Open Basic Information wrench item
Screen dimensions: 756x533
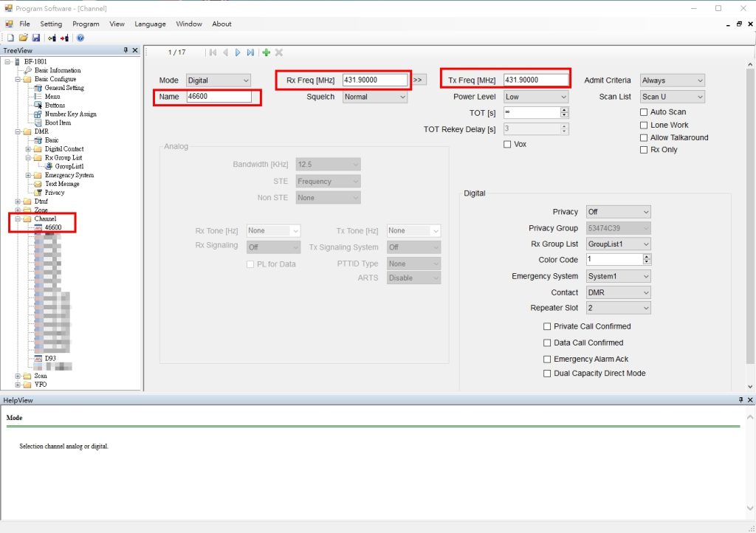58,70
